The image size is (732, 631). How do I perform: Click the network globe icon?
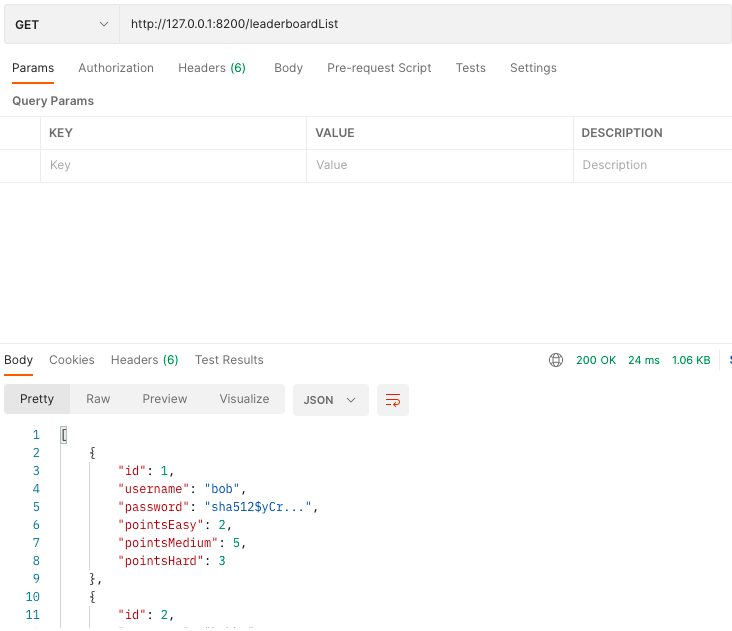[x=556, y=360]
